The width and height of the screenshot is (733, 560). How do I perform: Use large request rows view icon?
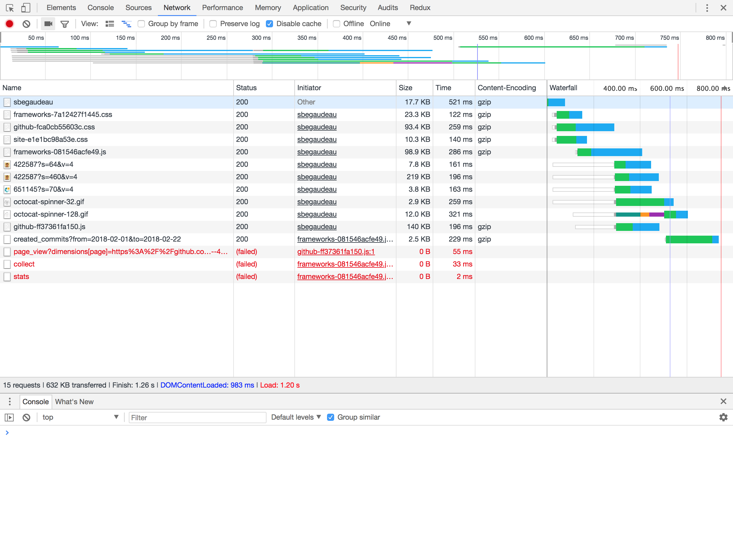click(x=110, y=24)
